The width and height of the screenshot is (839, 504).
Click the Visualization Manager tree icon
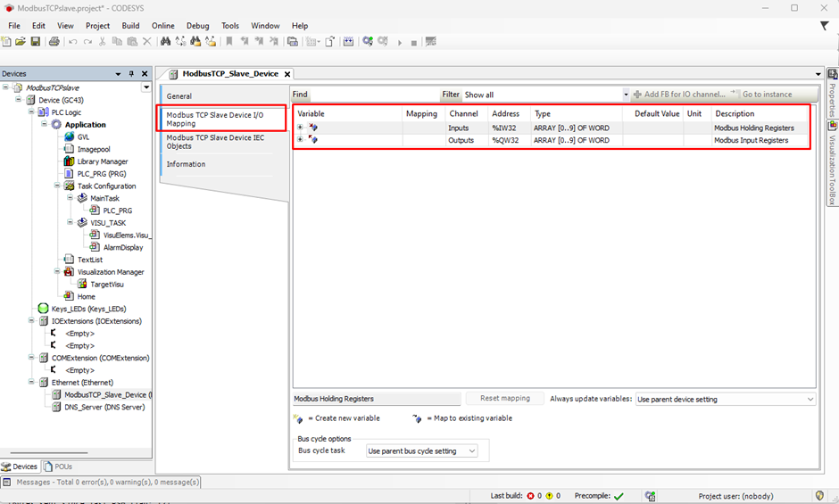pyautogui.click(x=69, y=272)
